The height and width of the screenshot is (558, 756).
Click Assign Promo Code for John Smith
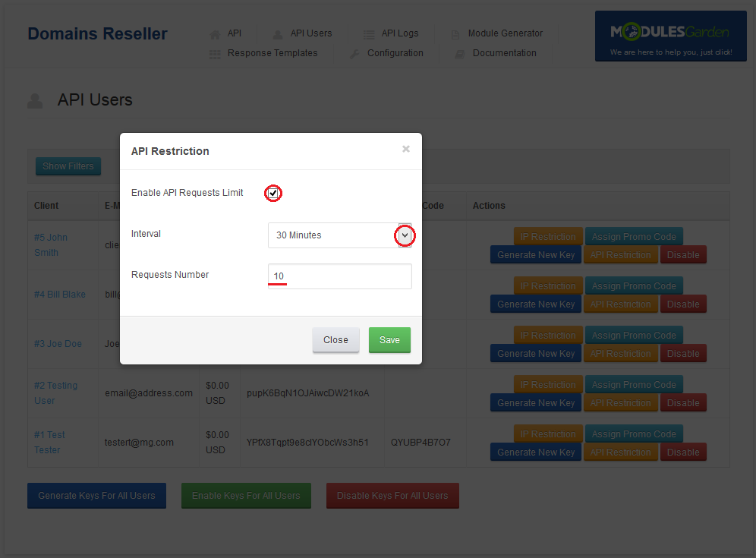click(634, 237)
